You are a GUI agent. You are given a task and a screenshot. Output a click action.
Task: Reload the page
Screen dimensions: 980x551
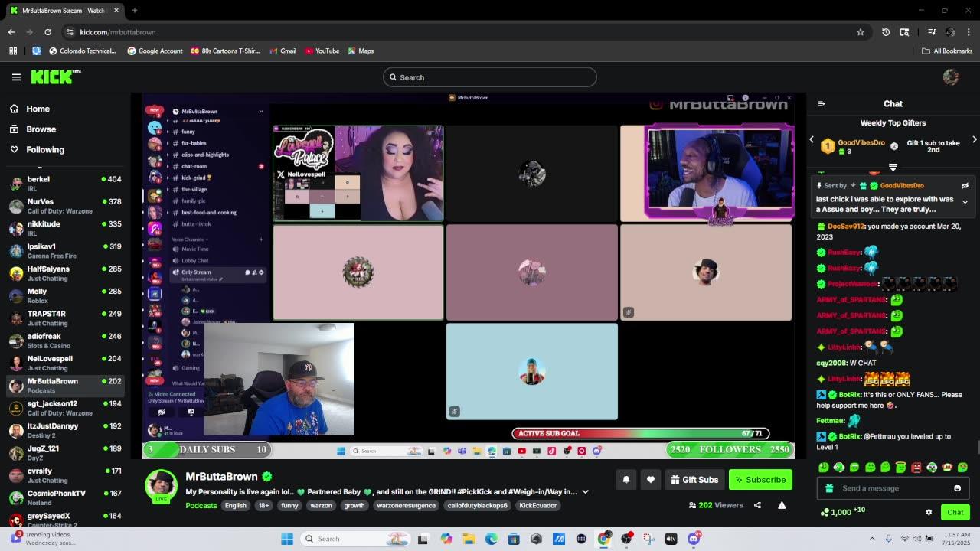coord(47,32)
